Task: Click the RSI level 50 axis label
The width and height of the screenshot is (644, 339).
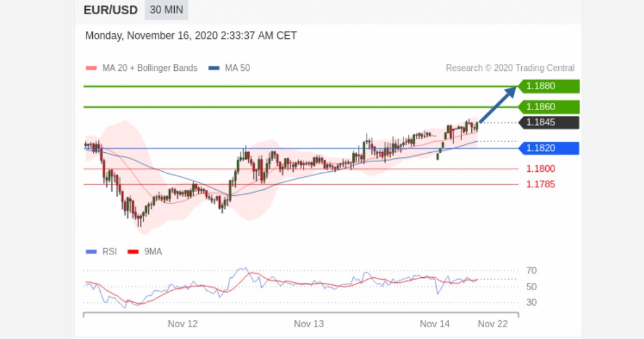Action: (532, 287)
